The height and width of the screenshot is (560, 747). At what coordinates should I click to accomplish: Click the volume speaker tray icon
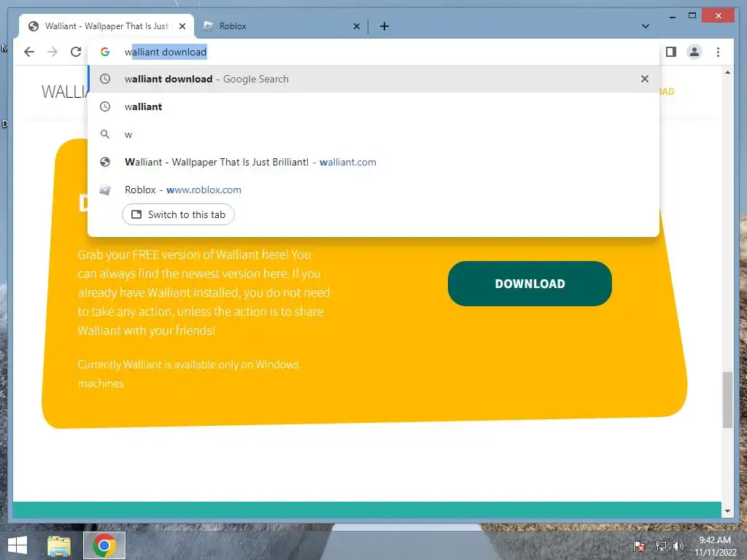click(x=678, y=545)
